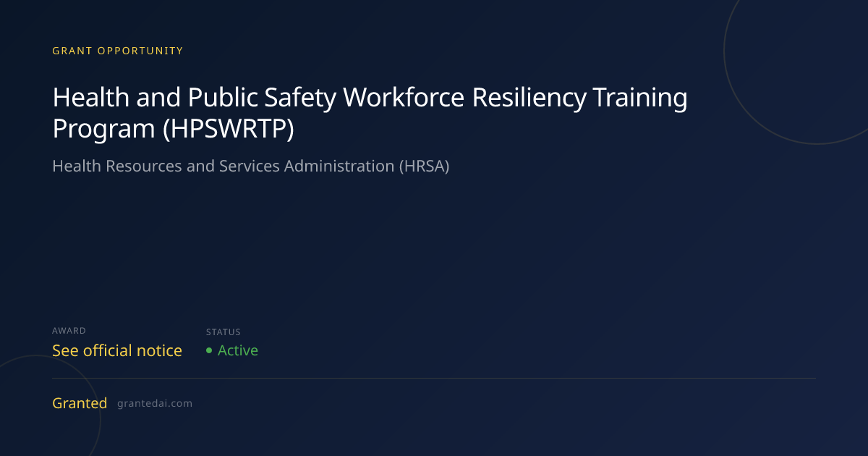Click the 'GRANT OPPORTUNITY' label

click(x=118, y=51)
